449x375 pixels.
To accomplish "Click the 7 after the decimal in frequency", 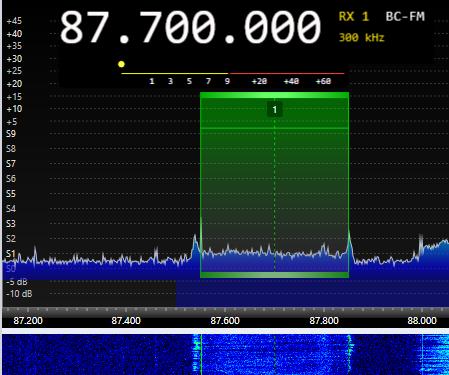I will pyautogui.click(x=153, y=27).
